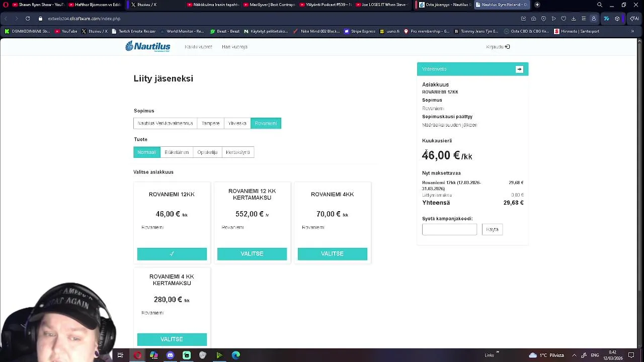Choose ROVANIEMI 4 KK KERTAMAKSU with VALITSE
The image size is (644, 362).
click(x=172, y=339)
